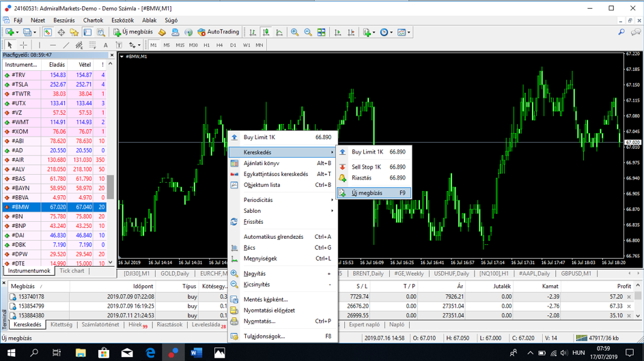Image resolution: width=644 pixels, height=361 pixels.
Task: Zoom out chart with toolbar magnifier minus
Action: [x=307, y=32]
